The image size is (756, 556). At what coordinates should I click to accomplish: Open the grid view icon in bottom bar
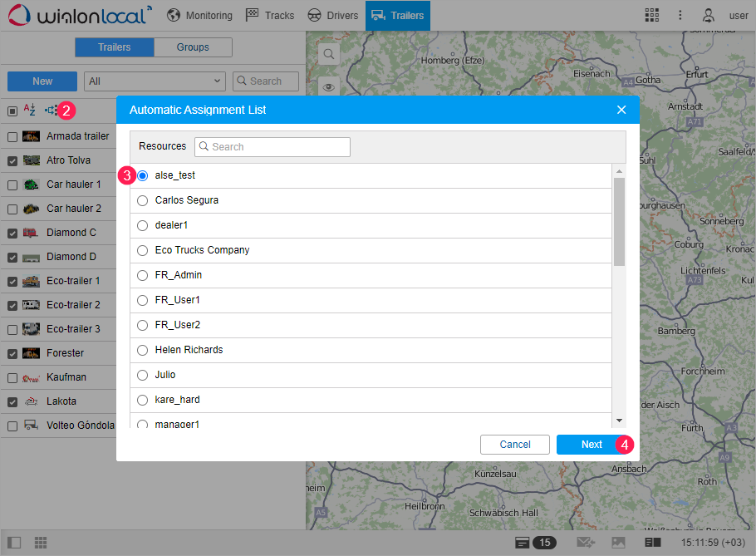41,543
